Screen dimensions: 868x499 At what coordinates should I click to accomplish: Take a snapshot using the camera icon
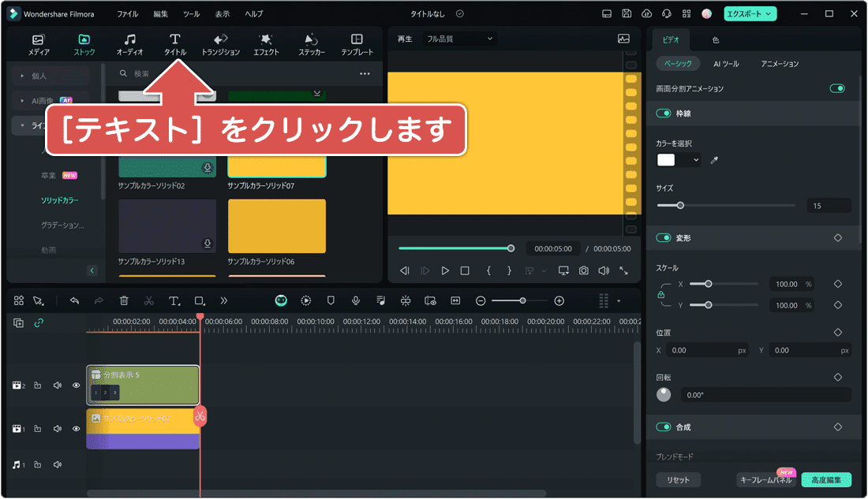coord(583,270)
